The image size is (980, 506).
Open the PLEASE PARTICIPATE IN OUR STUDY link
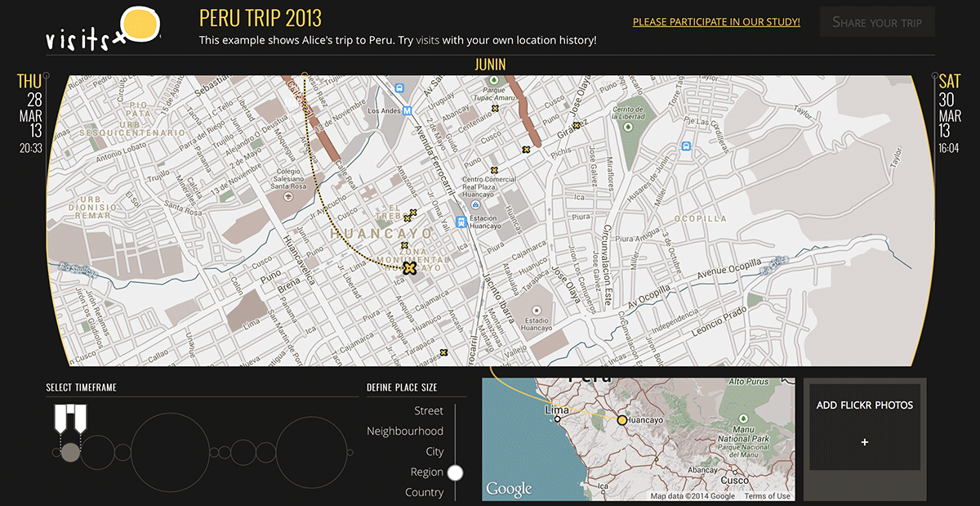coord(716,22)
